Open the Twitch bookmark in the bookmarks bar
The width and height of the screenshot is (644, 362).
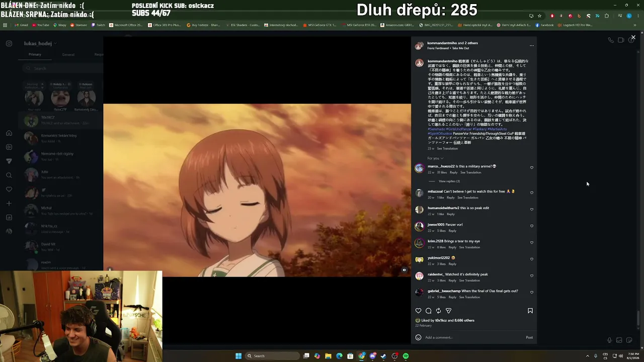98,25
